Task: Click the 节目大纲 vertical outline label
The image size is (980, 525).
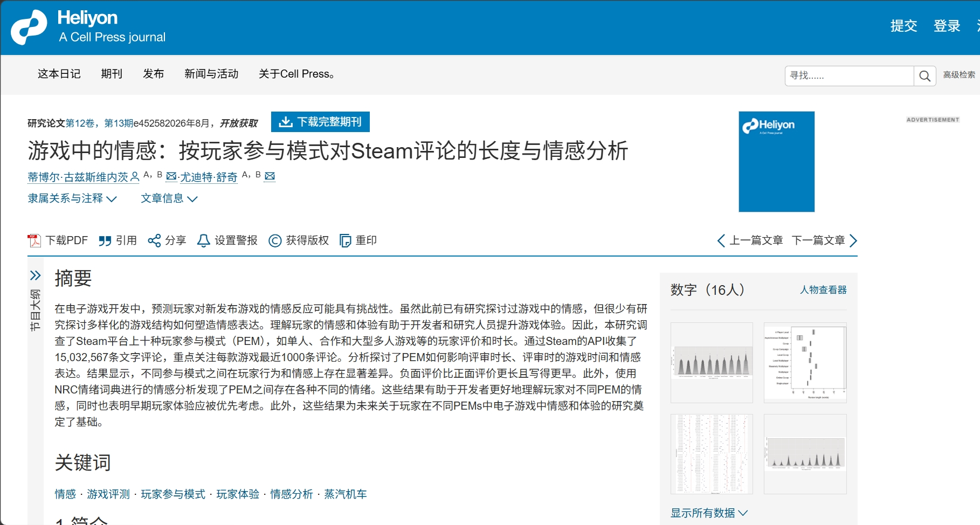Action: (36, 310)
